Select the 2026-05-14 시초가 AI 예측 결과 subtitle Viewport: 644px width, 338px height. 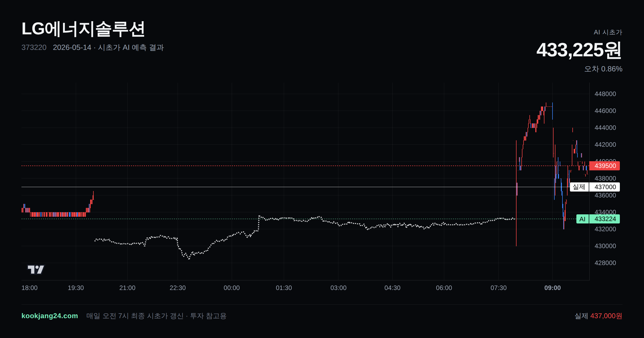[x=108, y=47]
